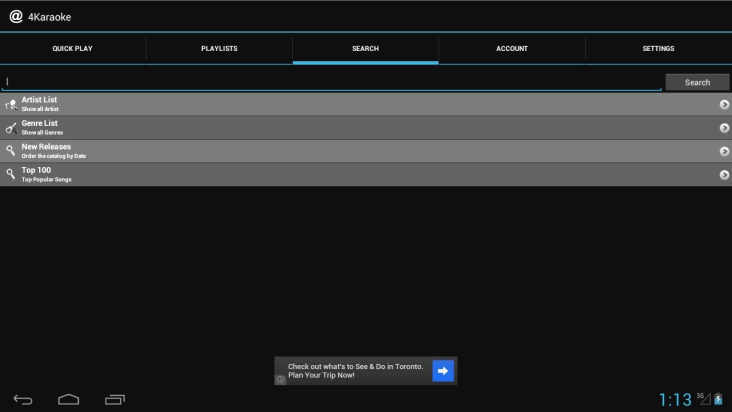This screenshot has width=732, height=412.
Task: Select the Search tab
Action: [x=366, y=49]
